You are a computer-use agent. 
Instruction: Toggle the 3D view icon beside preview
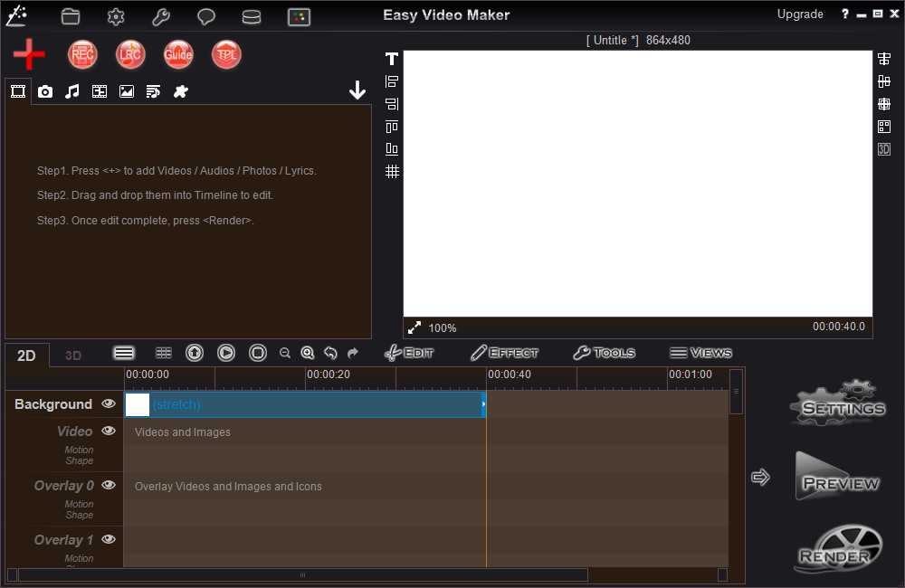[x=884, y=149]
